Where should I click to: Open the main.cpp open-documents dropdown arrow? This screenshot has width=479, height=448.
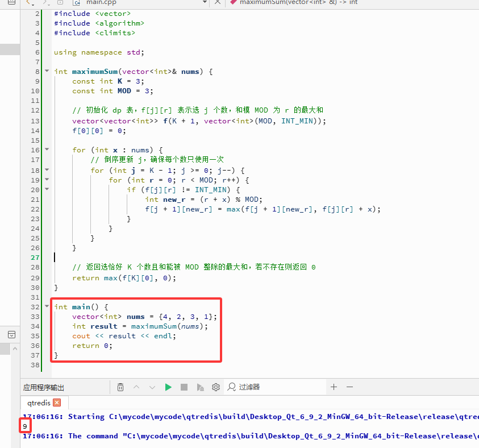click(x=205, y=2)
